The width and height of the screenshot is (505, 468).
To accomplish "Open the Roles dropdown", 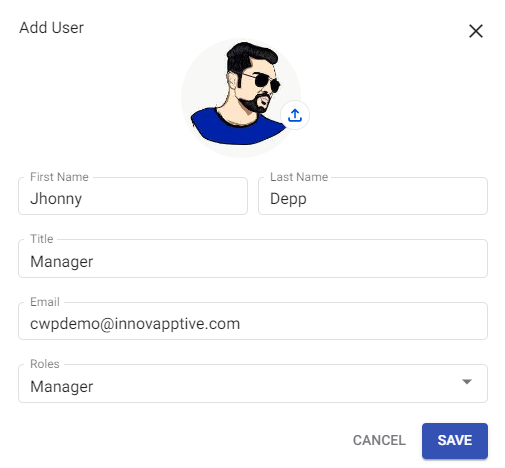I will point(253,383).
